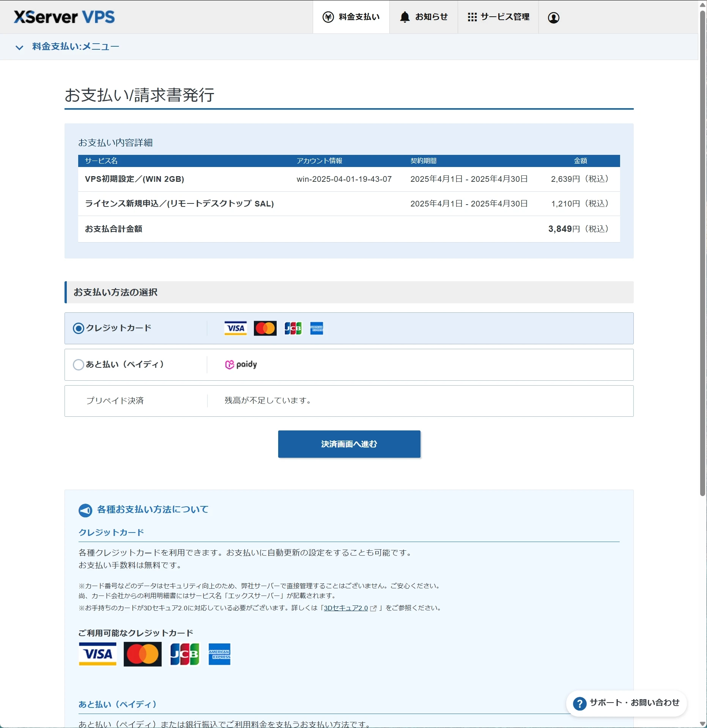Click the account name win-2025-04-01-19-43-07
This screenshot has height=728, width=707.
coord(344,179)
